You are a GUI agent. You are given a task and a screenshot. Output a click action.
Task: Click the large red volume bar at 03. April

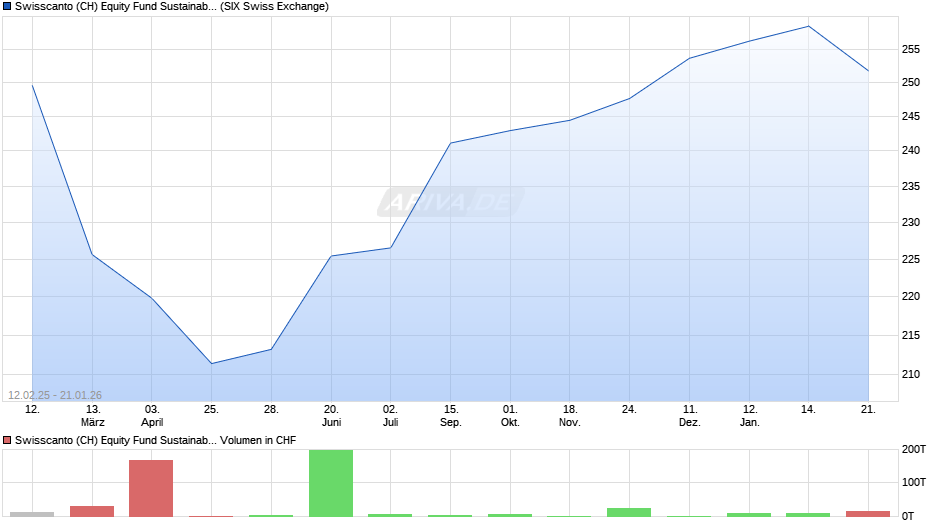[x=151, y=488]
